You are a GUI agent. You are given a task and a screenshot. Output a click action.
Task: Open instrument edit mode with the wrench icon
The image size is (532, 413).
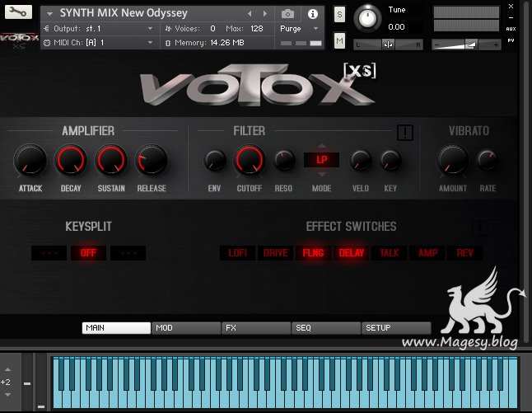click(x=18, y=12)
